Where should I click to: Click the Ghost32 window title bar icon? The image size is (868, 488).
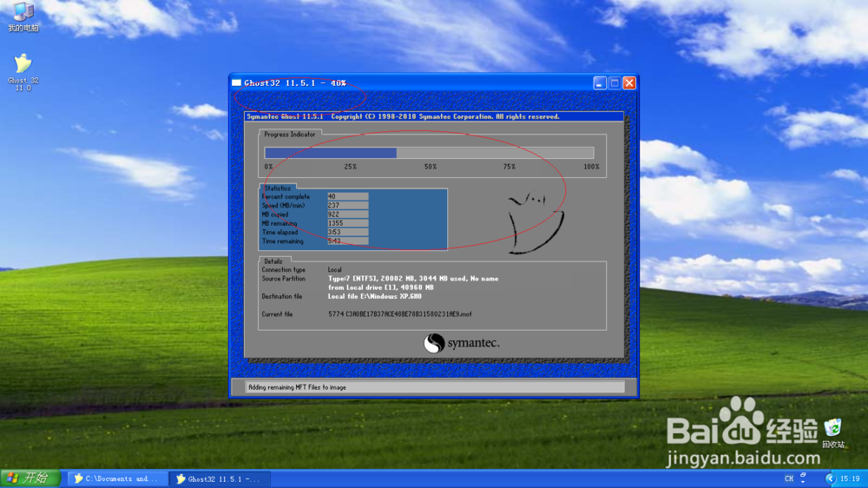(236, 83)
